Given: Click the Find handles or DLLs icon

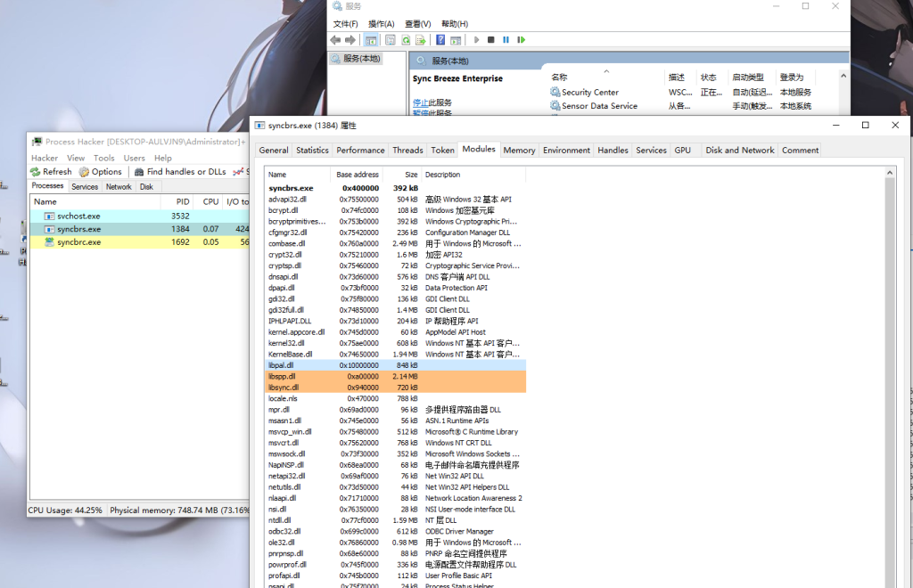Looking at the screenshot, I should tap(139, 172).
